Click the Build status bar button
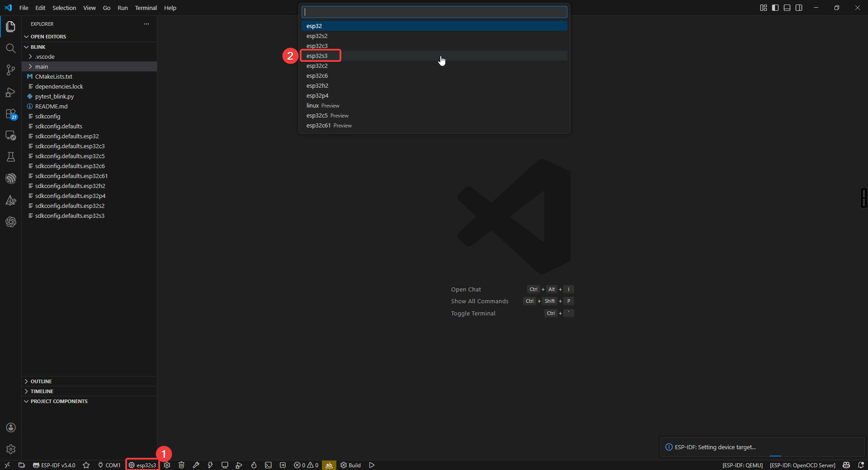 (350, 465)
